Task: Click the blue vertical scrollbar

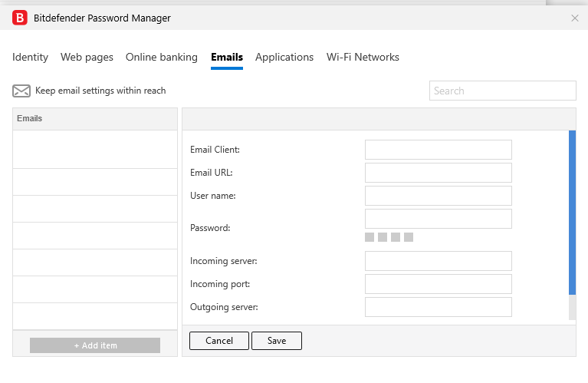Action: [x=572, y=213]
